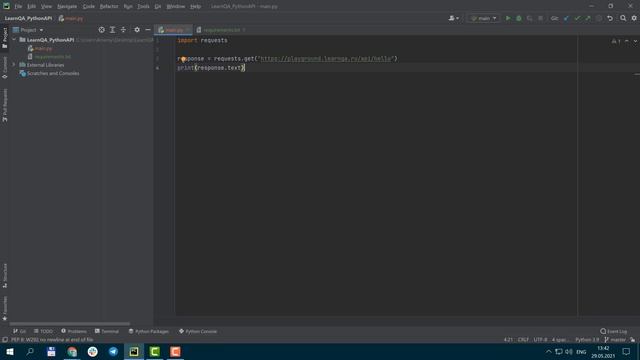Open IDE settings gear icon in the toolbar
640x360 pixels.
[634, 18]
